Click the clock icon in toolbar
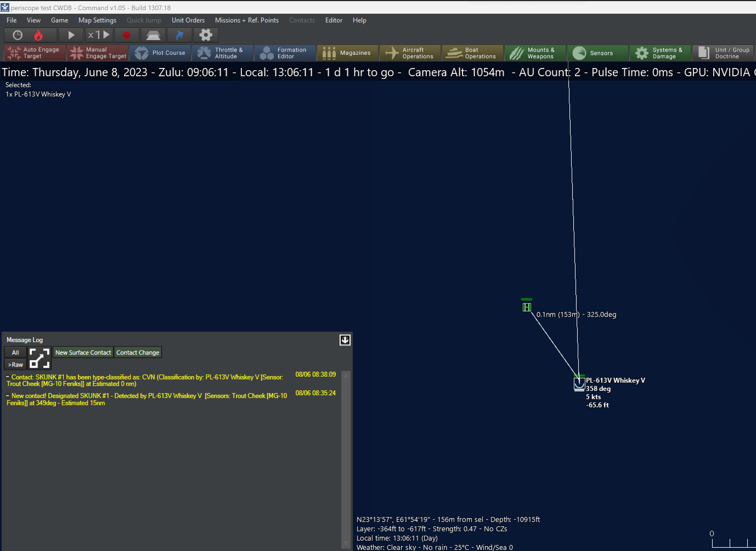756x551 pixels. pos(17,35)
